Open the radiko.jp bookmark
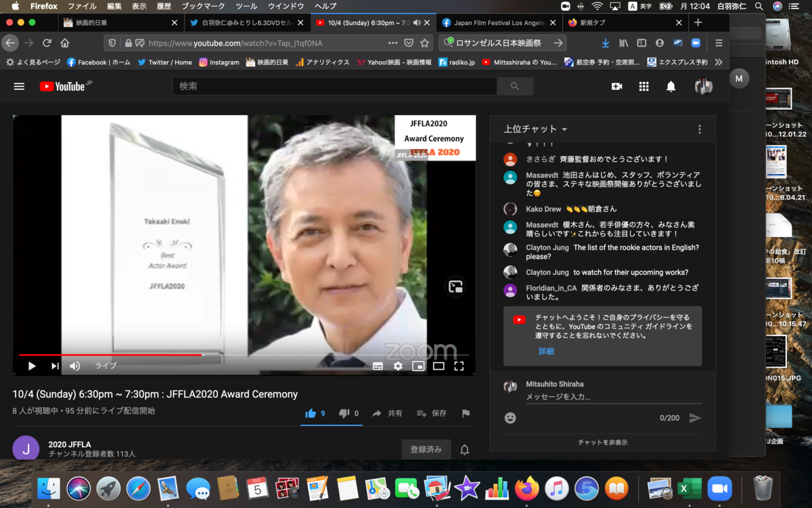 coord(457,62)
